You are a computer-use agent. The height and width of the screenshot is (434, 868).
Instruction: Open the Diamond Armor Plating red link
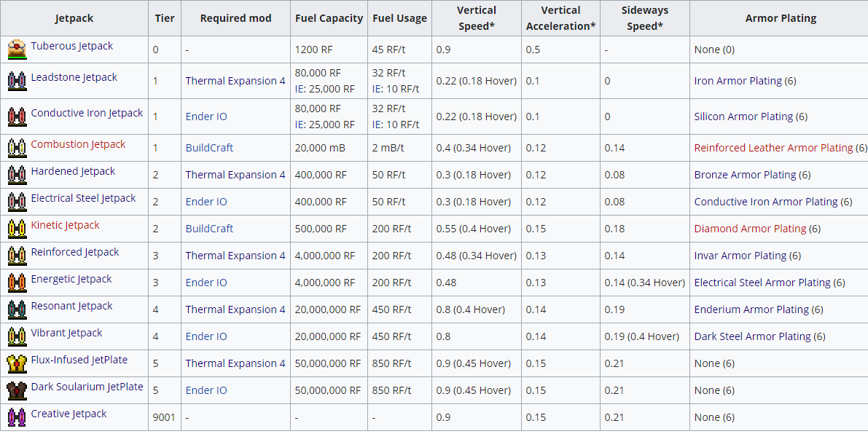click(750, 229)
